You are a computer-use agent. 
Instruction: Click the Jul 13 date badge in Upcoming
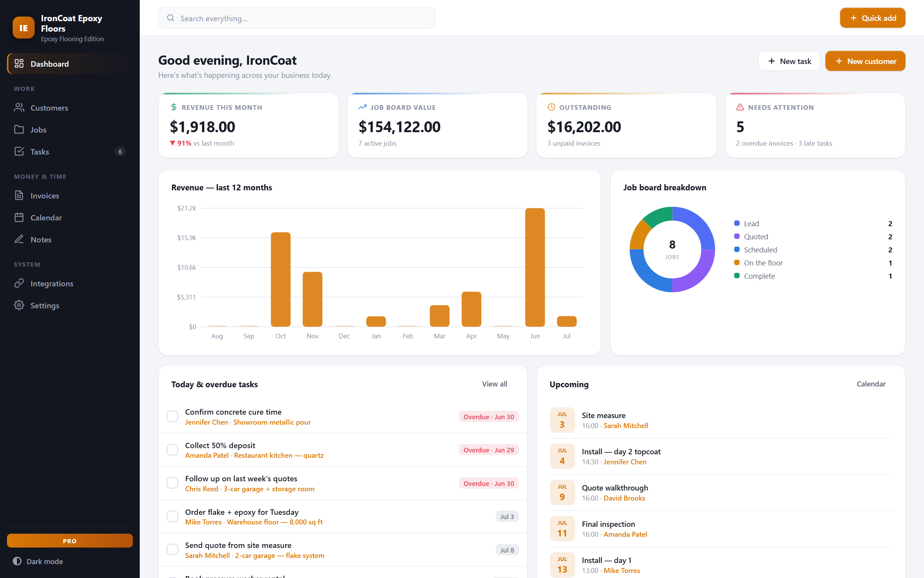click(x=562, y=565)
